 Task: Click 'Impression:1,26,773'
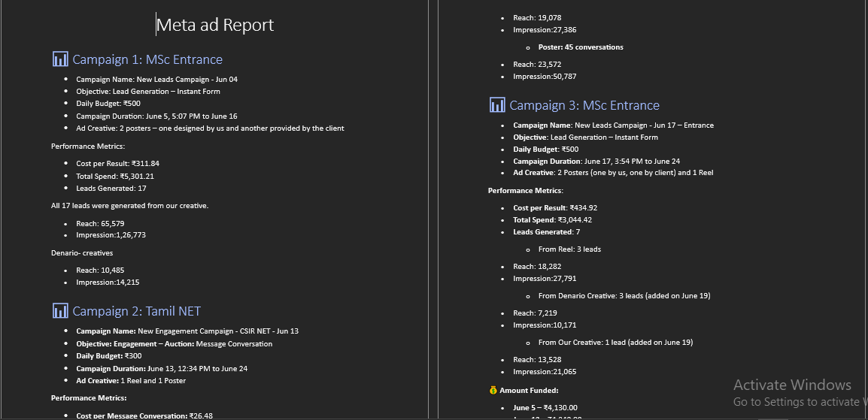(111, 235)
